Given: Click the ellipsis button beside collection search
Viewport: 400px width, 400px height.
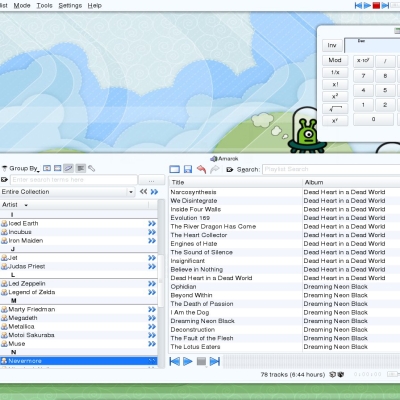Looking at the screenshot, I should coord(151,180).
